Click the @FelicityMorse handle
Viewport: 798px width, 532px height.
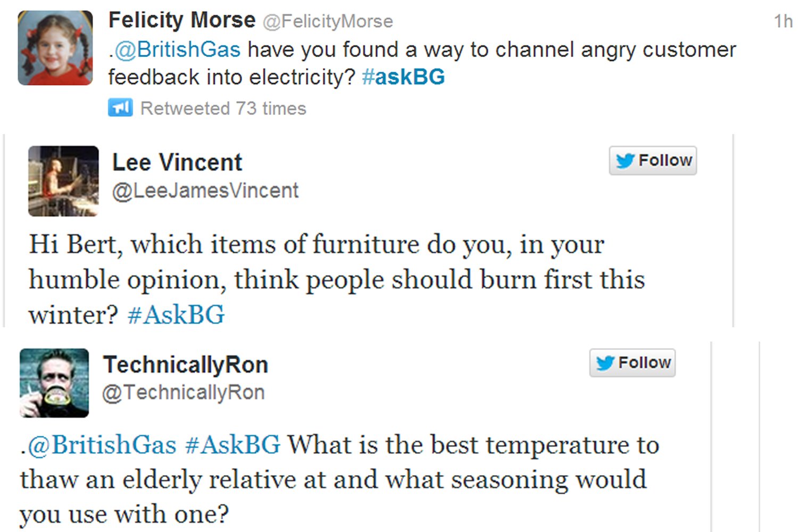[x=328, y=21]
